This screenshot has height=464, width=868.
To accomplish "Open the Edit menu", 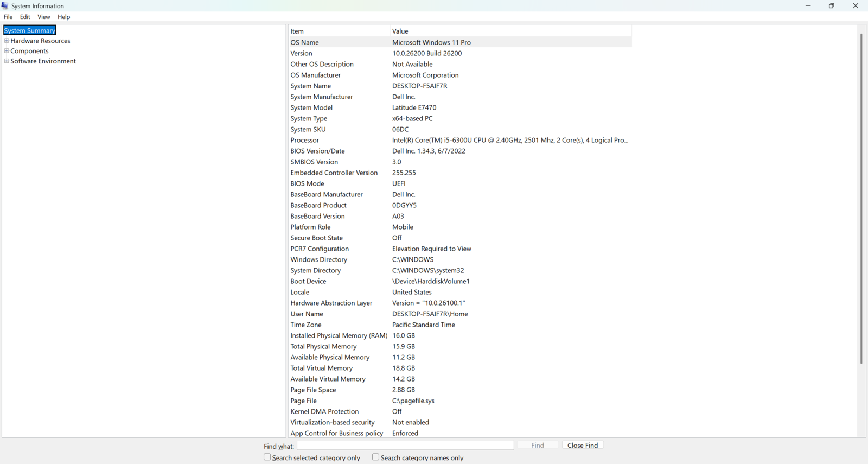I will pos(25,17).
